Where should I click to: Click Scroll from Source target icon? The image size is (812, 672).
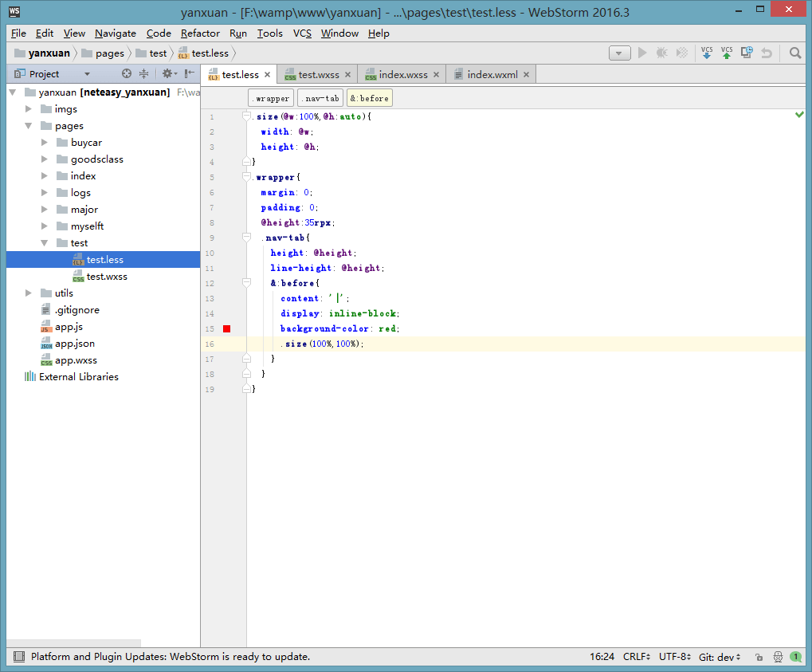click(x=126, y=74)
